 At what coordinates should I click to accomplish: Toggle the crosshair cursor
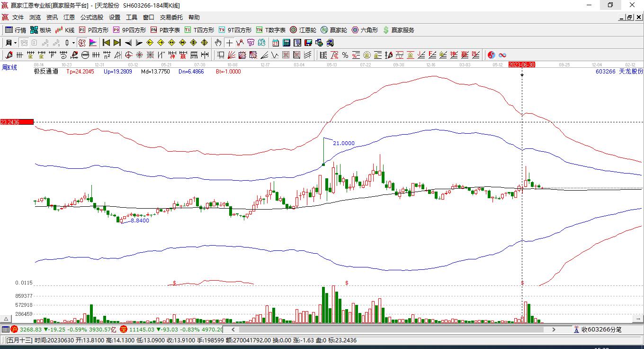[229, 43]
